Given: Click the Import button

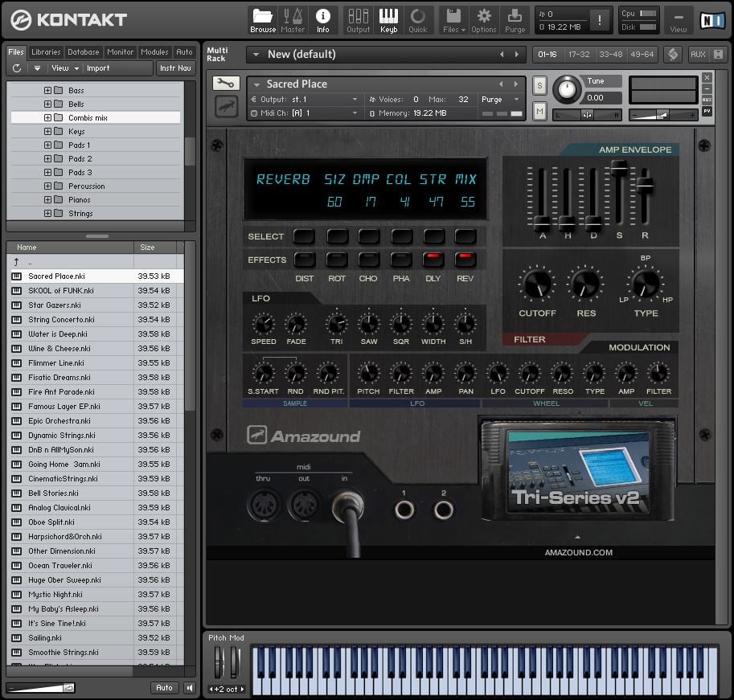Looking at the screenshot, I should [x=98, y=68].
